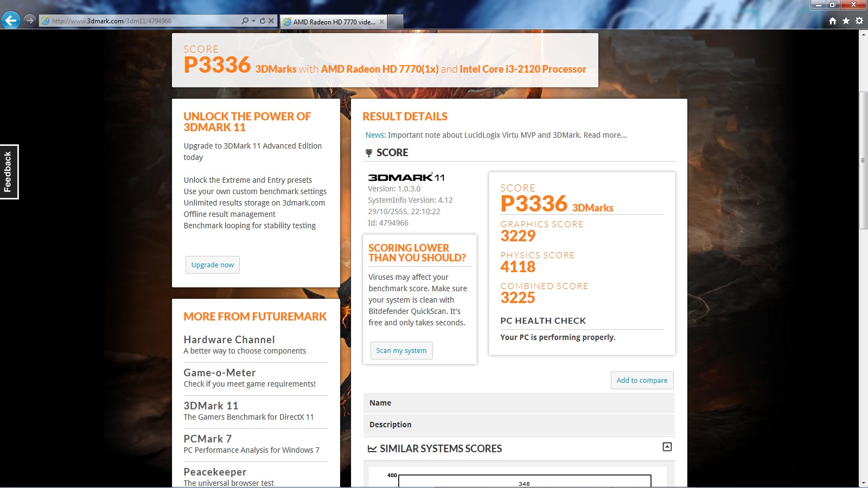Open browser Tools gear menu
Viewport: 868px width, 488px height.
(859, 21)
